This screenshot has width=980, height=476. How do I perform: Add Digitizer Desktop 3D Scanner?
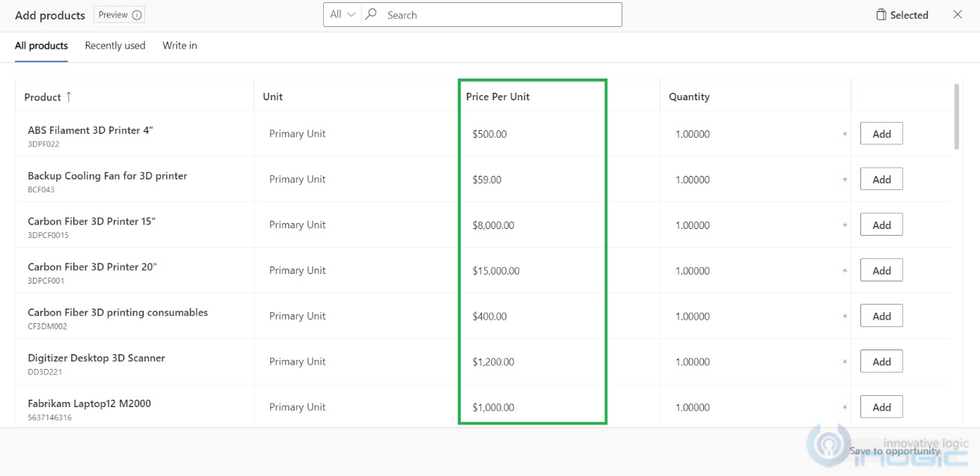pos(881,361)
